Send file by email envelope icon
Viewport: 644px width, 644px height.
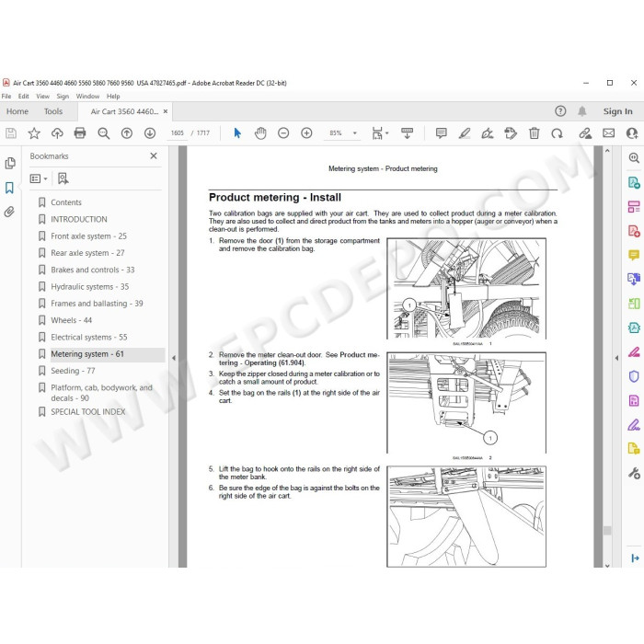(609, 133)
